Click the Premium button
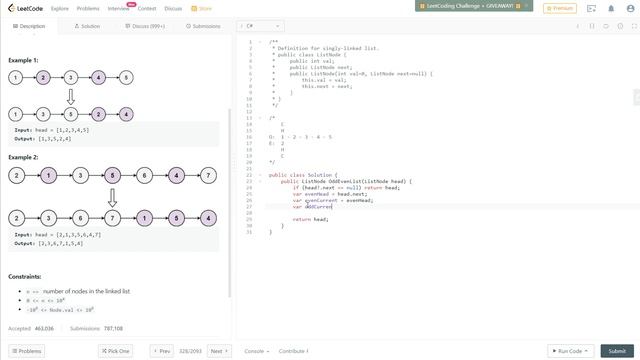Viewport: 640px width, 360px height. coord(560,8)
